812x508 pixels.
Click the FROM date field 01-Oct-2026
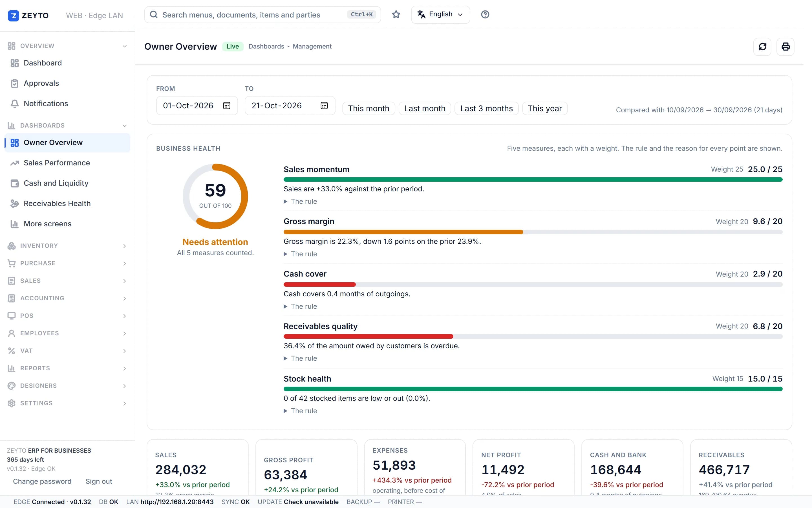(197, 106)
